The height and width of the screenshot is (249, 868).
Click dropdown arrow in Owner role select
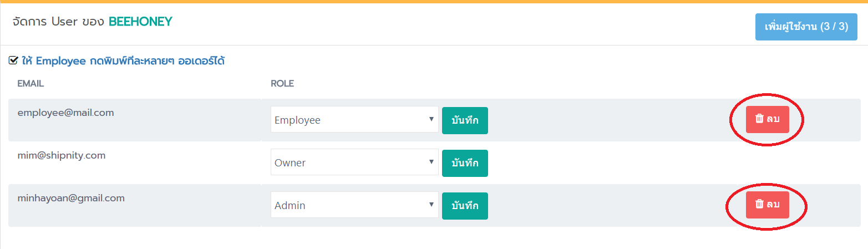pos(431,162)
